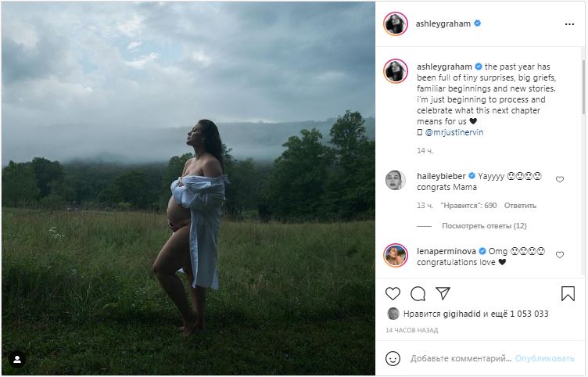Open haileybieber's profile picture

coord(395,181)
